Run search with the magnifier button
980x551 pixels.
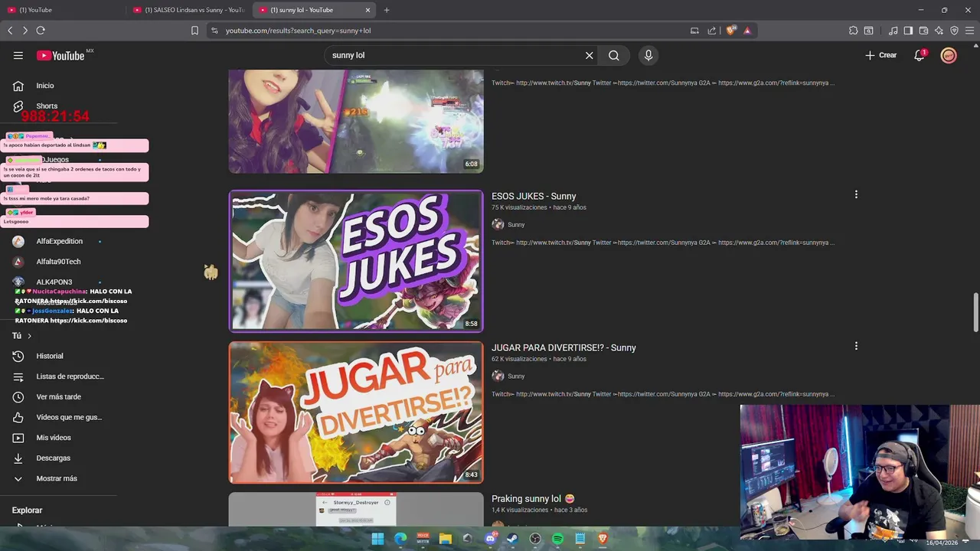point(614,55)
